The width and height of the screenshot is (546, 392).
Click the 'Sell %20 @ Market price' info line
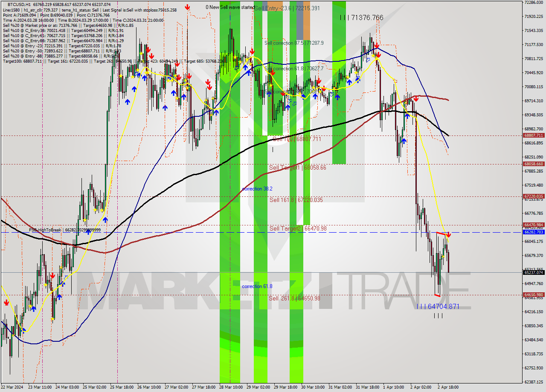point(68,25)
